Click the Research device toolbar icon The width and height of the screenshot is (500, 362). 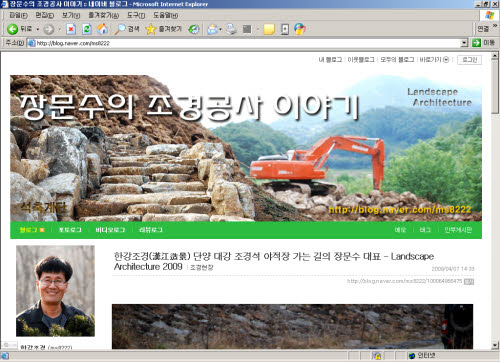coord(285,29)
